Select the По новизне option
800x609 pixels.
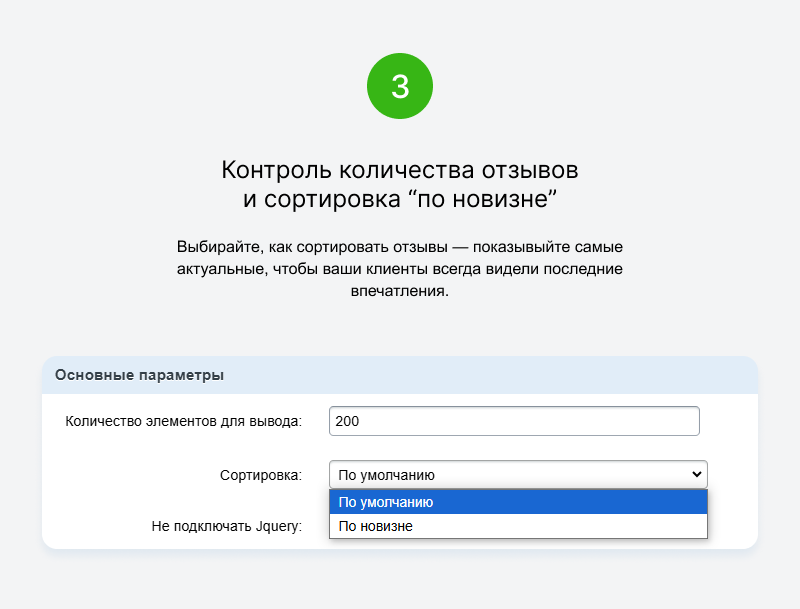[x=518, y=526]
